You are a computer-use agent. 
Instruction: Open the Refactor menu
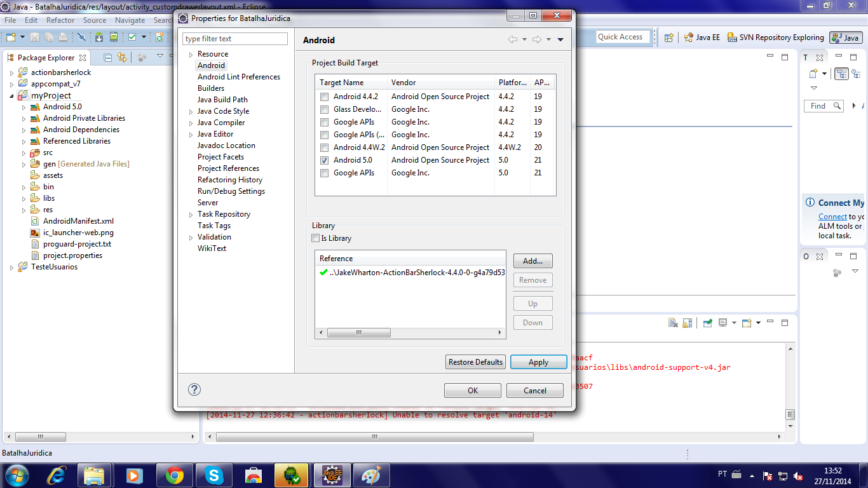(60, 20)
